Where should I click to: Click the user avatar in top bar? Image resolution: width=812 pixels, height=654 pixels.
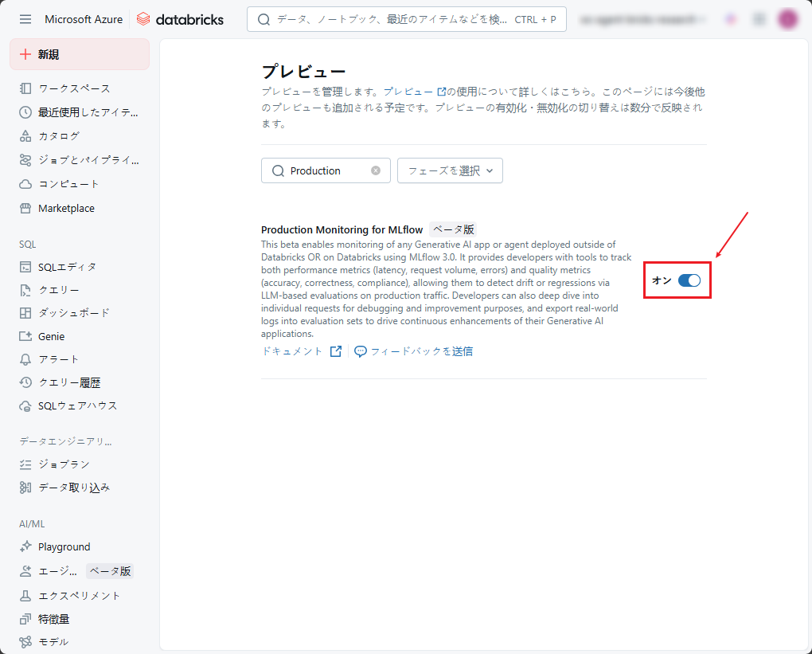click(x=787, y=19)
